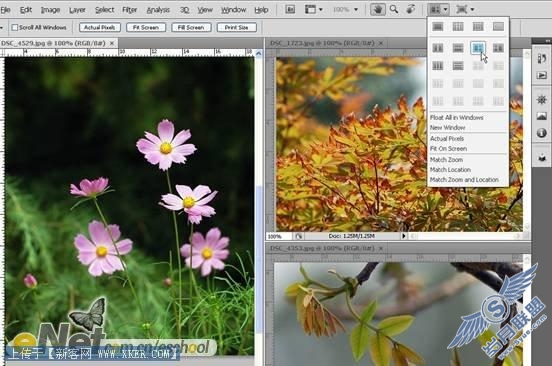Open the Help menu
552x366 pixels.
tap(261, 10)
